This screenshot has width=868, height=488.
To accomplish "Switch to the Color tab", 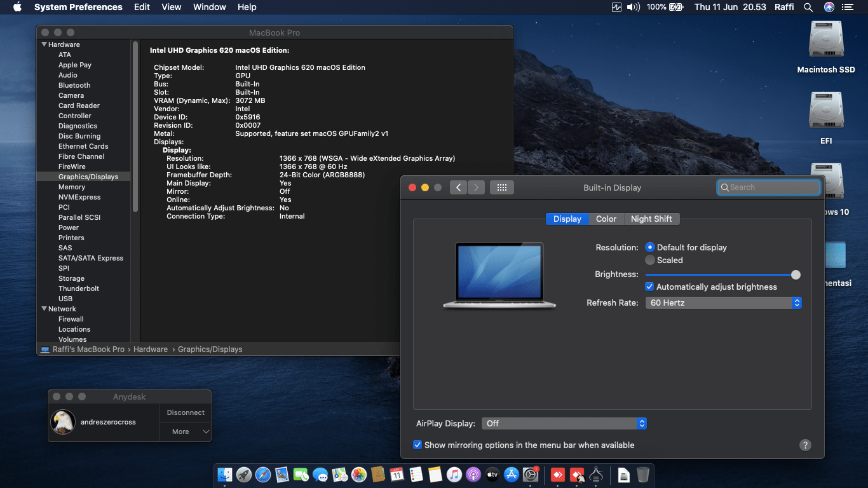I will click(606, 219).
